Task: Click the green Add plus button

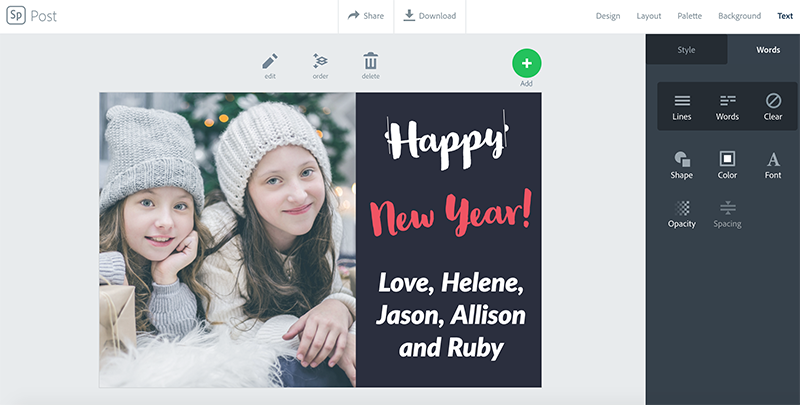Action: [x=527, y=63]
